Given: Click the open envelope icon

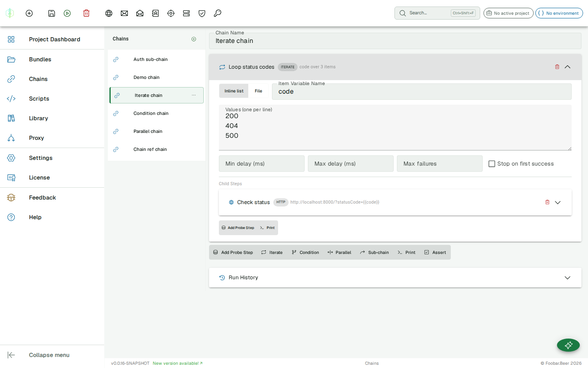Looking at the screenshot, I should pyautogui.click(x=140, y=13).
